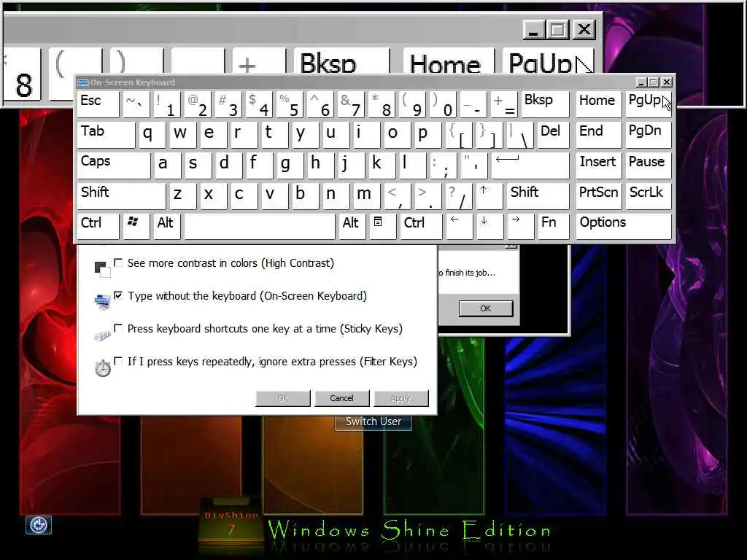Screen dimensions: 747x560
Task: Click the 5 key with percent sign
Action: pos(290,104)
